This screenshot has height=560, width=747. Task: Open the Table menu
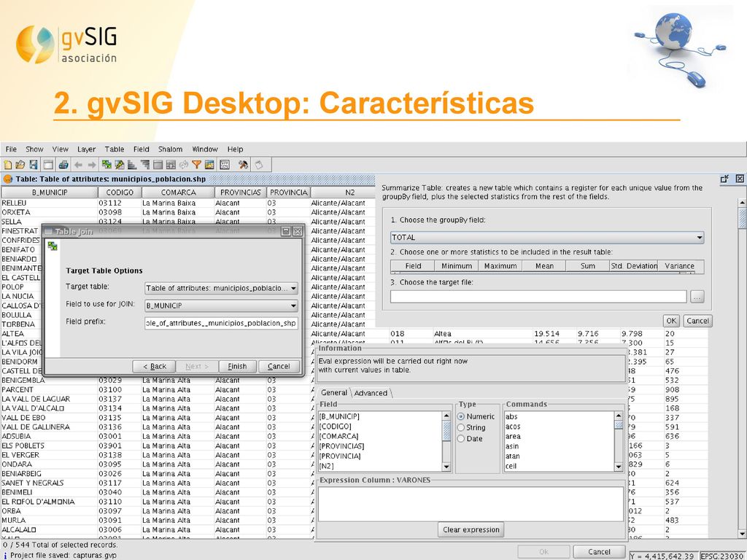(x=115, y=149)
